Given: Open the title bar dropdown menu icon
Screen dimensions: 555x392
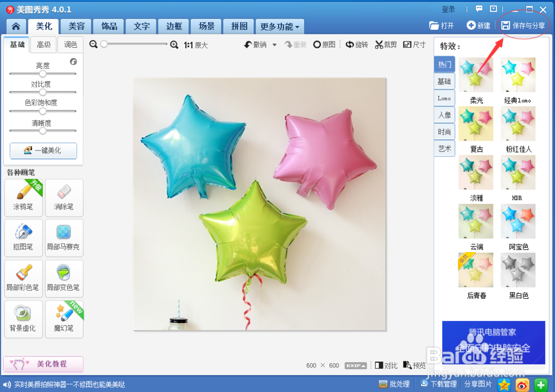Looking at the screenshot, I should [493, 9].
